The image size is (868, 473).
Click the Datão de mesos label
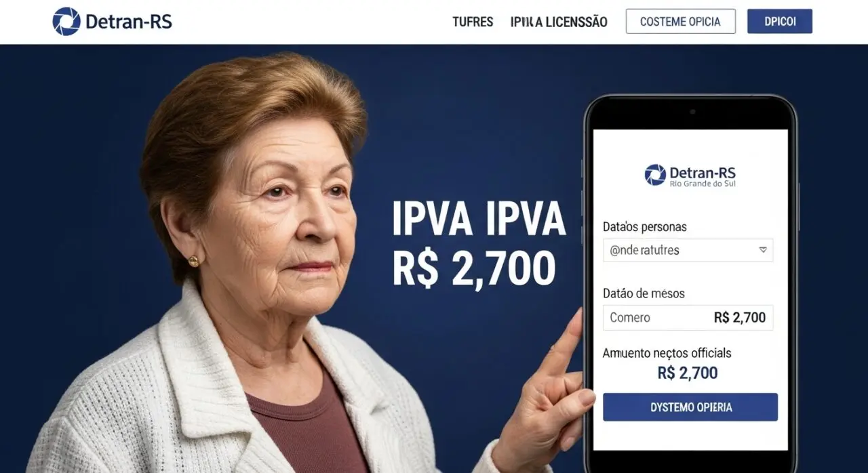point(644,293)
